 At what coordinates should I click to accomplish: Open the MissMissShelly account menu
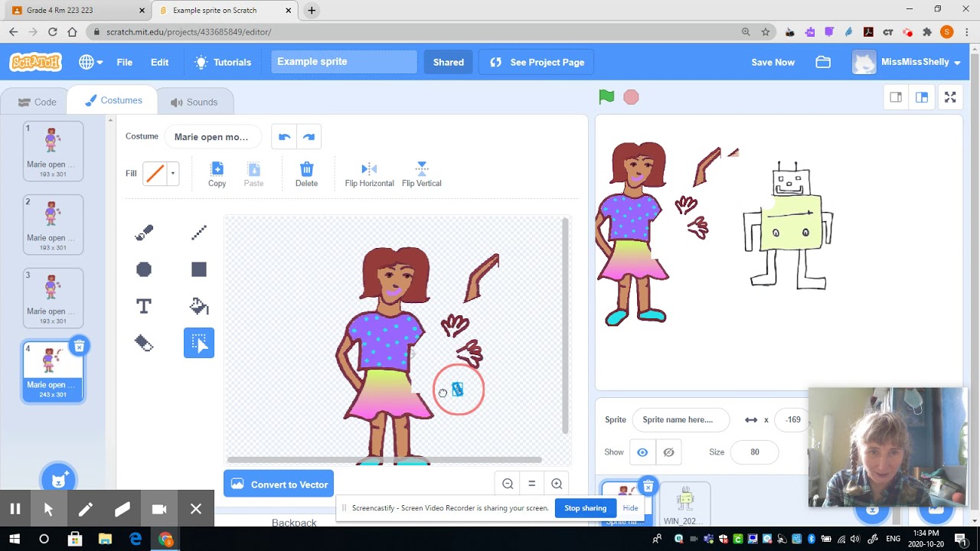(x=907, y=62)
